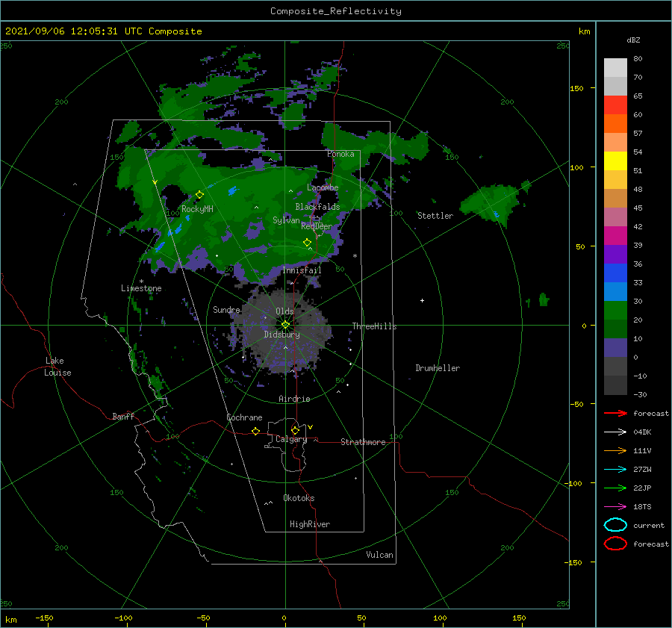Click the cyan current ellipse legend icon

615,525
